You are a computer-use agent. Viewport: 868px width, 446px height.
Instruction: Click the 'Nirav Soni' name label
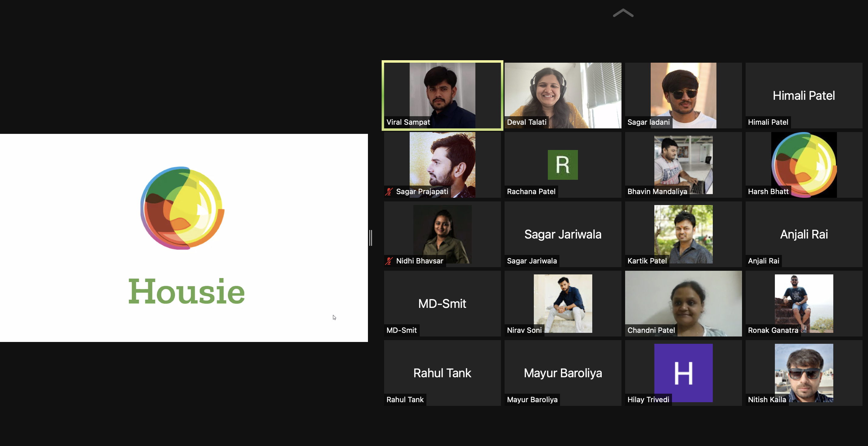click(x=524, y=330)
